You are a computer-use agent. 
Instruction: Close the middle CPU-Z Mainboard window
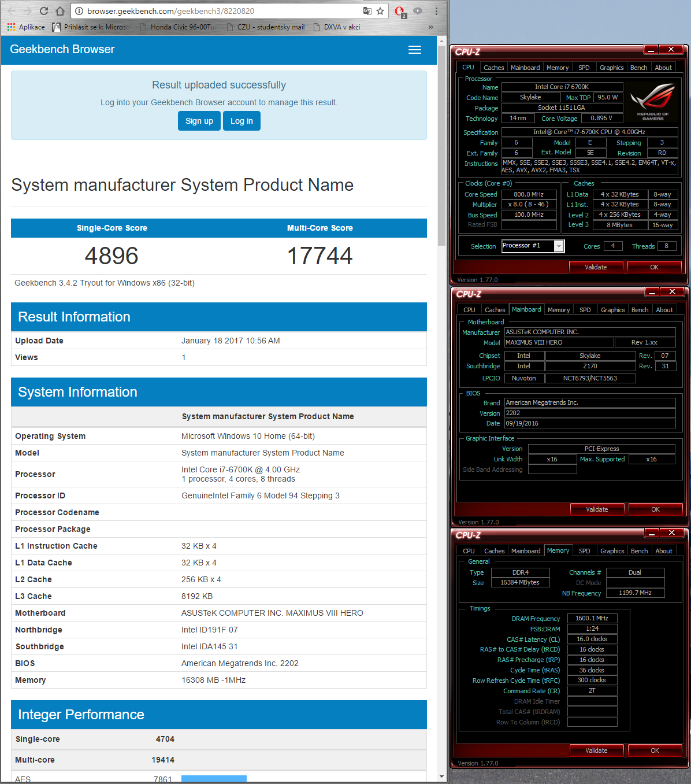pos(673,292)
